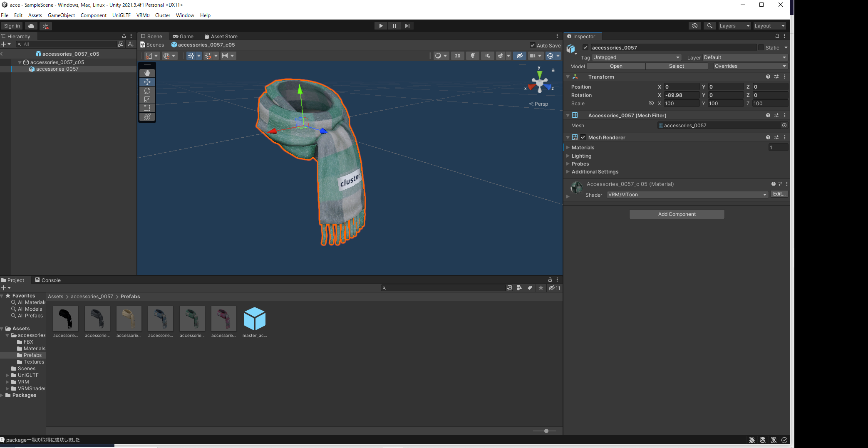Select the master_ac prefab thumbnail
Image resolution: width=868 pixels, height=448 pixels.
pos(254,319)
